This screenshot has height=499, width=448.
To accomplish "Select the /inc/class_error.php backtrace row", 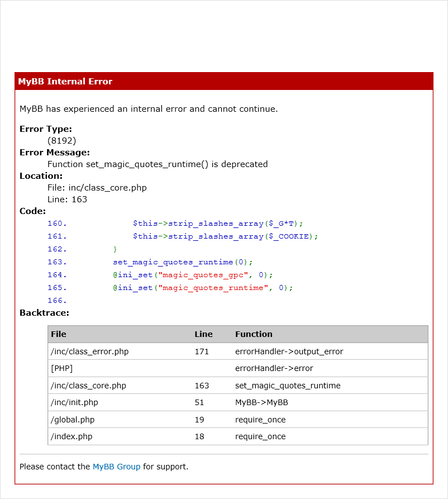I will (89, 351).
